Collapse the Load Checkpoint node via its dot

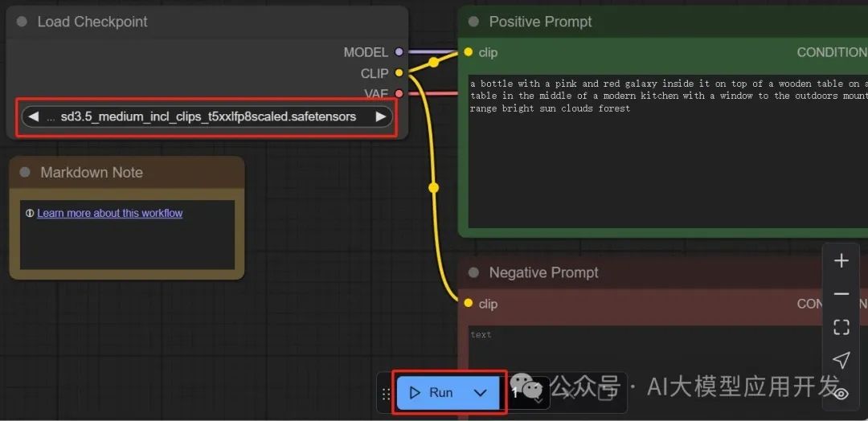tap(22, 22)
